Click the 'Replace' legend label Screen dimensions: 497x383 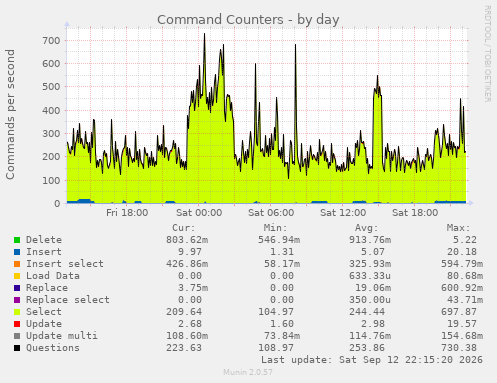(x=47, y=288)
